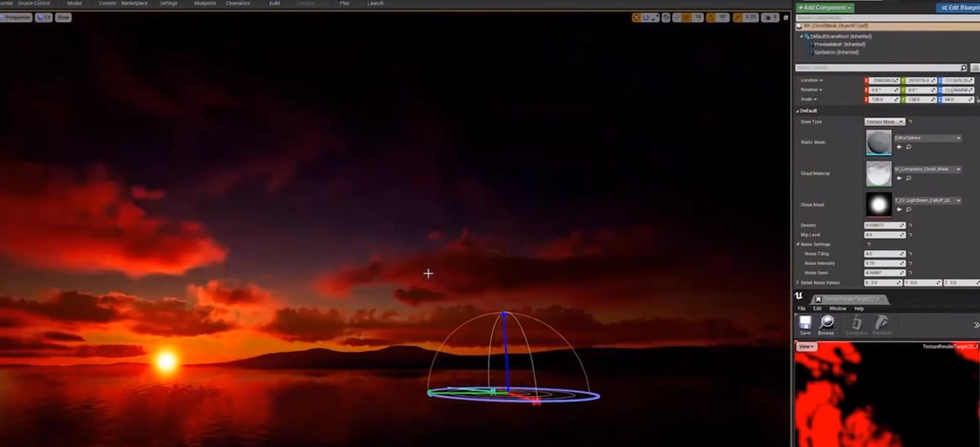Open the Help menu in texture editor
Viewport: 980px width, 447px height.
859,309
